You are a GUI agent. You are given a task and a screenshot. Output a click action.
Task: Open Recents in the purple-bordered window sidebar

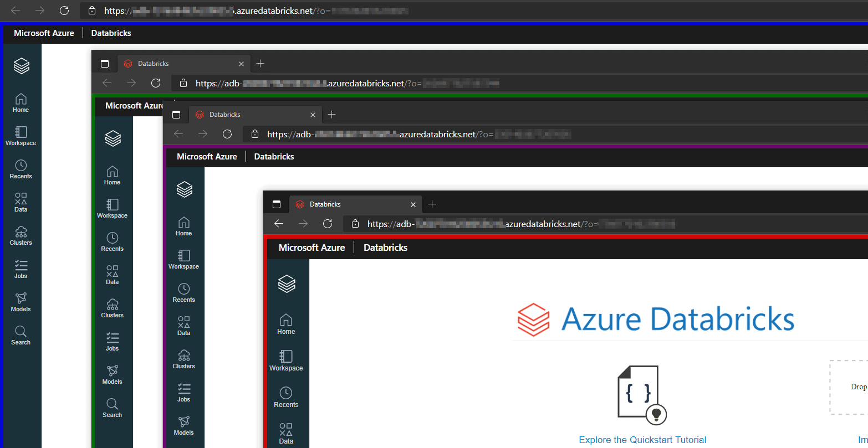pos(183,293)
